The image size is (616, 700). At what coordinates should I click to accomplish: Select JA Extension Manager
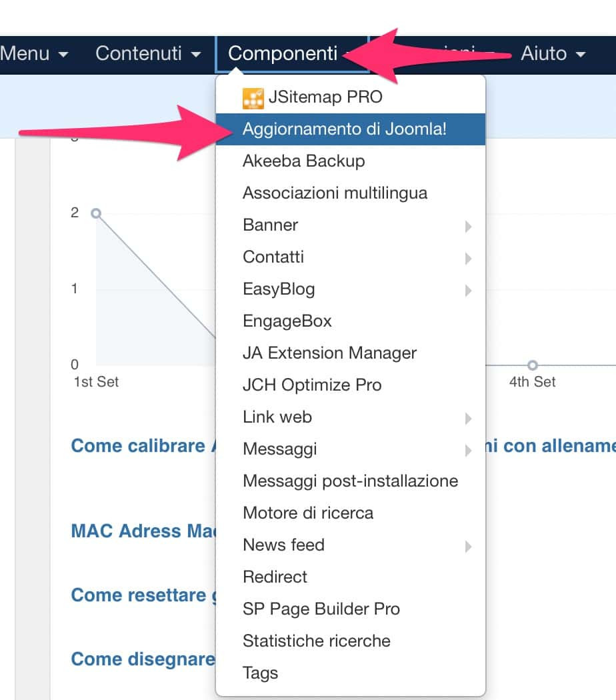click(x=351, y=353)
